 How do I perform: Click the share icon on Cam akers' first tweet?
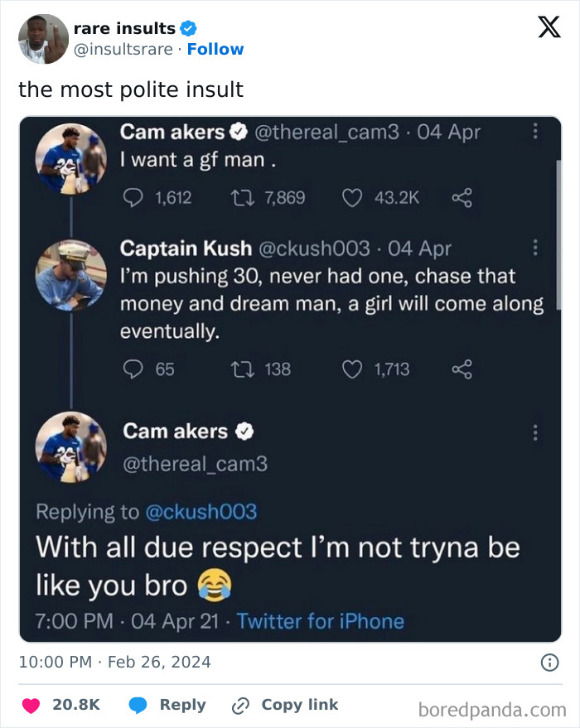click(x=463, y=198)
